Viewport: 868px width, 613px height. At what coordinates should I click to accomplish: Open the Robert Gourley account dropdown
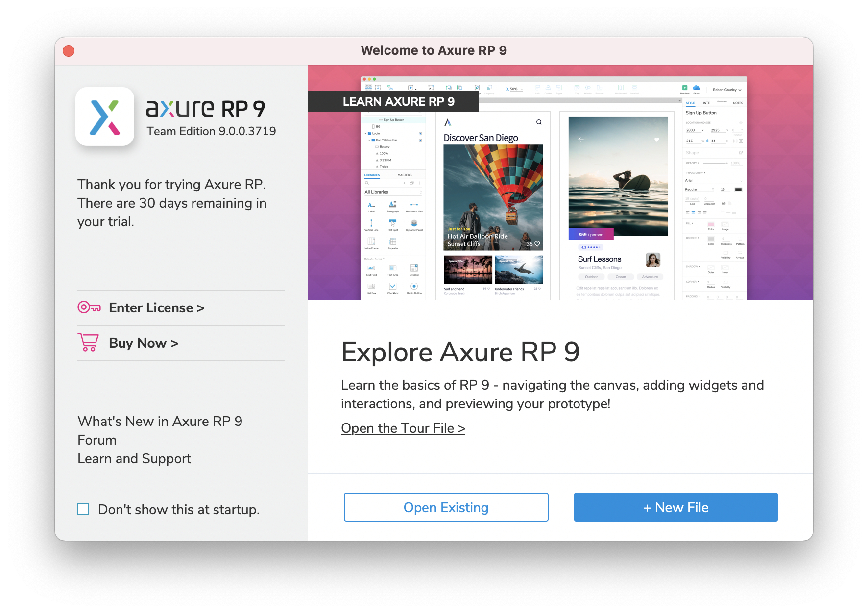726,90
